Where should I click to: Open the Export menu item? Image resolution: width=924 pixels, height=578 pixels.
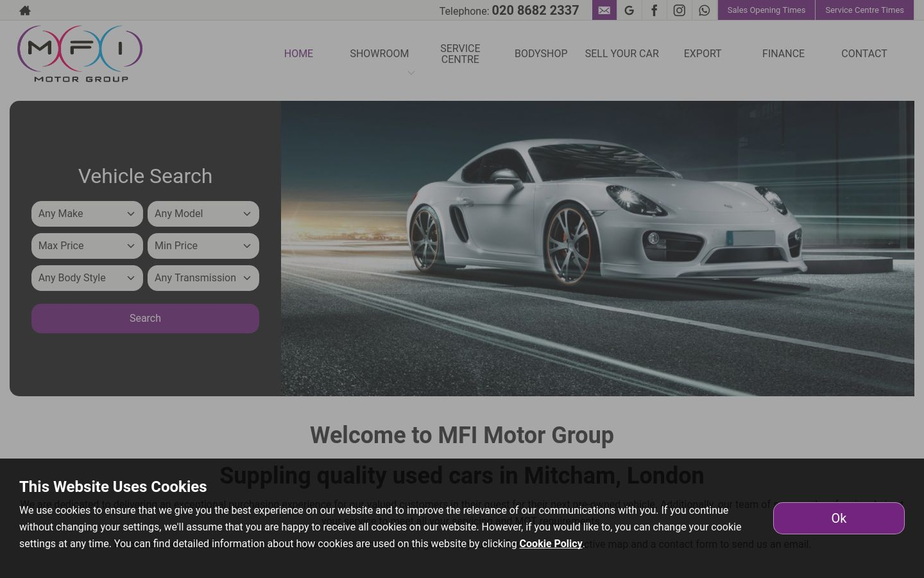click(x=703, y=54)
